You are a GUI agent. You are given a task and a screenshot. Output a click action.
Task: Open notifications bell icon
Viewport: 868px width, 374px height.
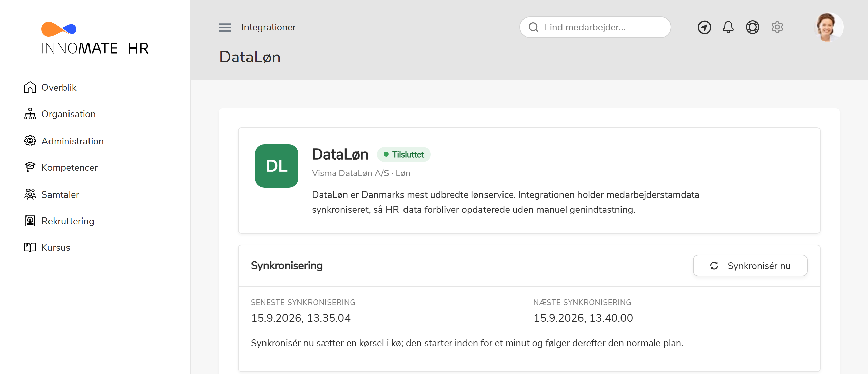(728, 27)
